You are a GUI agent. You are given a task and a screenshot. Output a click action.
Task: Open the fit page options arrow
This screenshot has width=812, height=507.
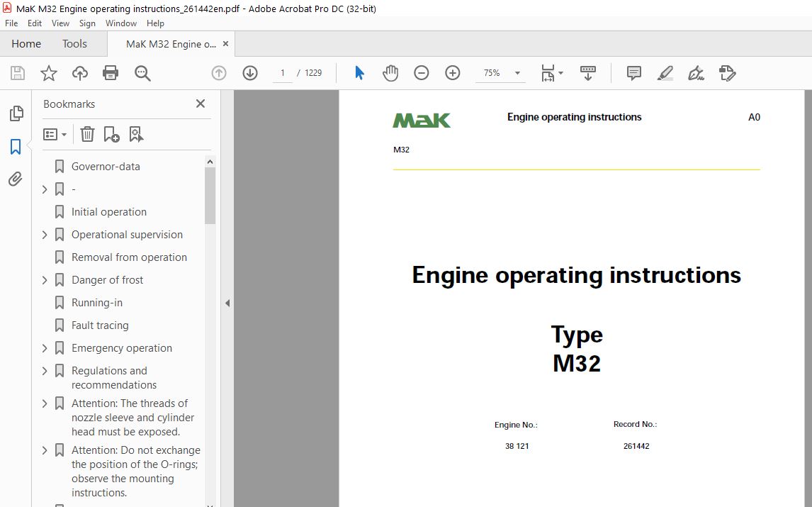coord(561,73)
